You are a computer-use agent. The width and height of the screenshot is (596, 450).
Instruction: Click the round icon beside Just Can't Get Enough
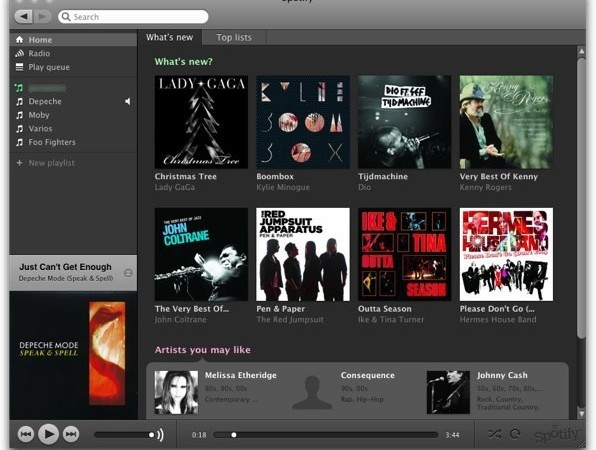128,273
